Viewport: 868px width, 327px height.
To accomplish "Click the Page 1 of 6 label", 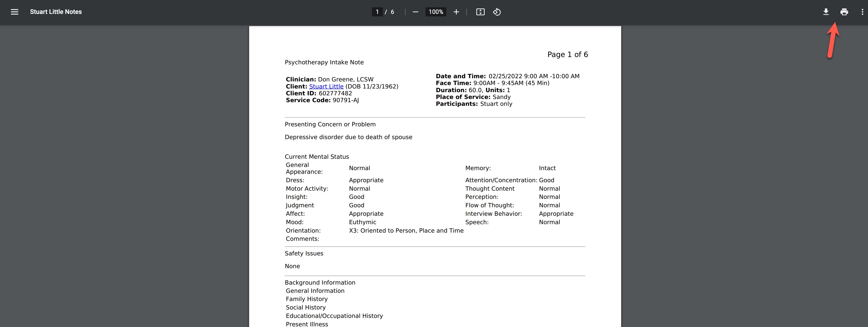I will coord(567,54).
